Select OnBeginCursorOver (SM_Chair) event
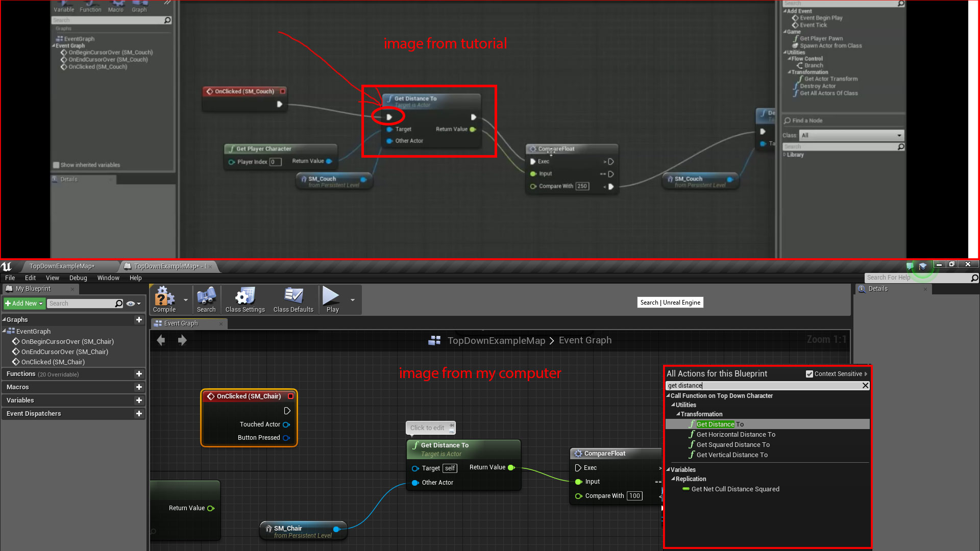This screenshot has width=980, height=551. [67, 342]
